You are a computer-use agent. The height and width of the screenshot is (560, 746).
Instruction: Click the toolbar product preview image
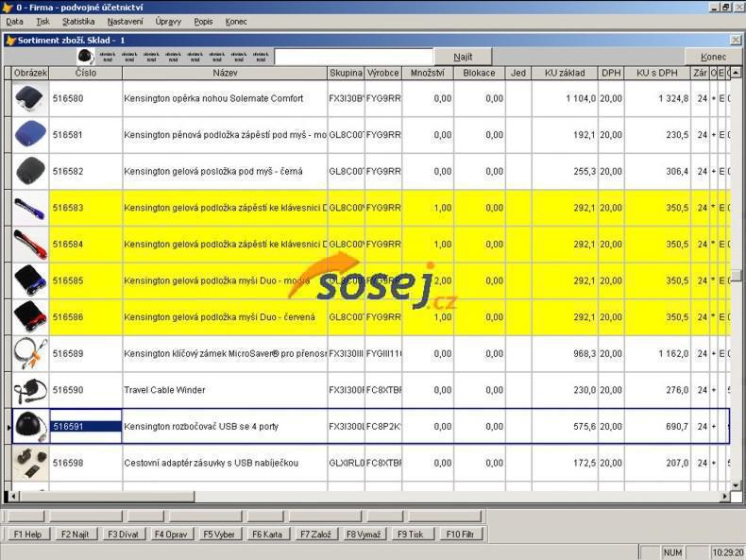pos(86,57)
